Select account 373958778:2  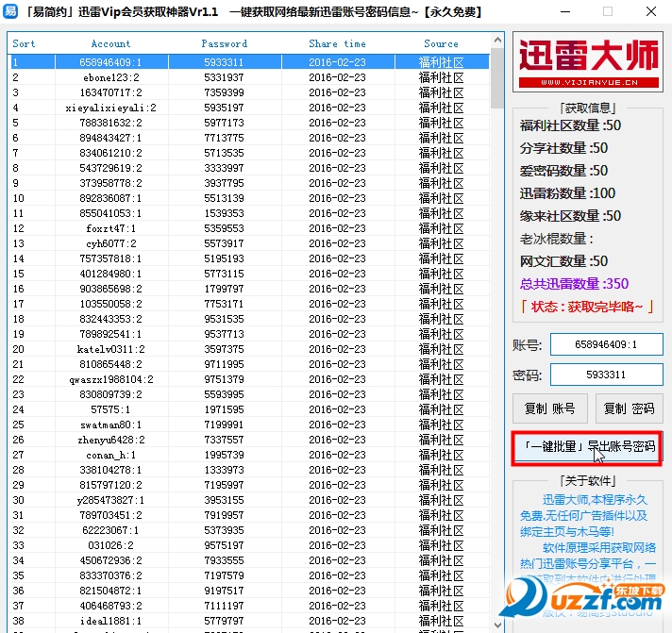[110, 183]
